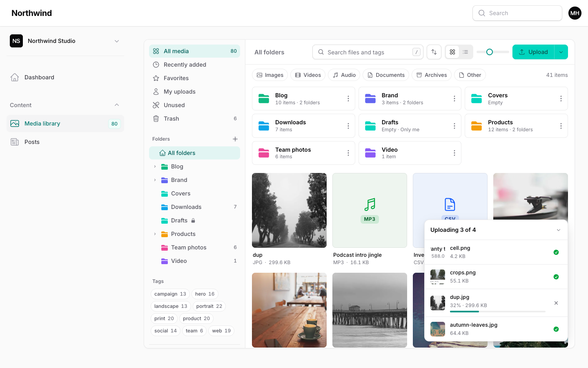The width and height of the screenshot is (588, 368).
Task: Filter by Videos
Action: click(x=308, y=75)
